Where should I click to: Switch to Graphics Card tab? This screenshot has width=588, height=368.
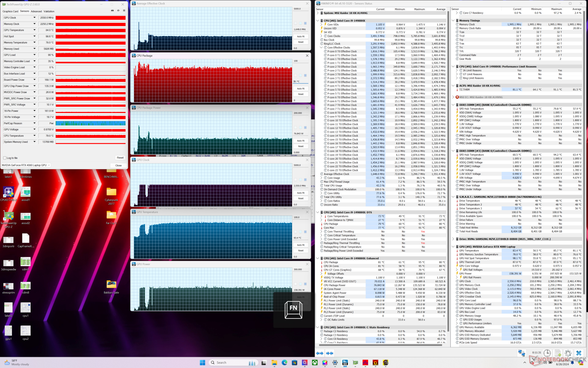tap(10, 11)
